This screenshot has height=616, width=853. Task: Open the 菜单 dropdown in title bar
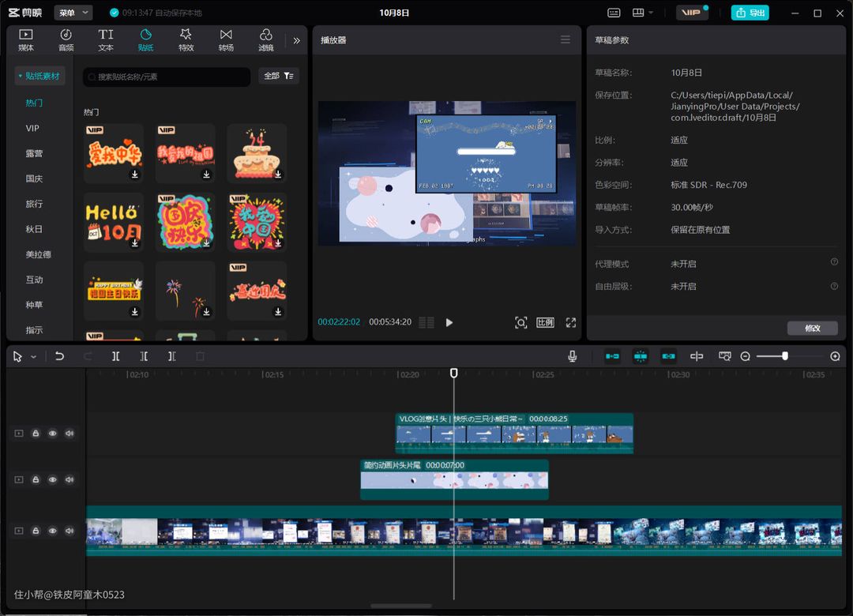point(73,13)
